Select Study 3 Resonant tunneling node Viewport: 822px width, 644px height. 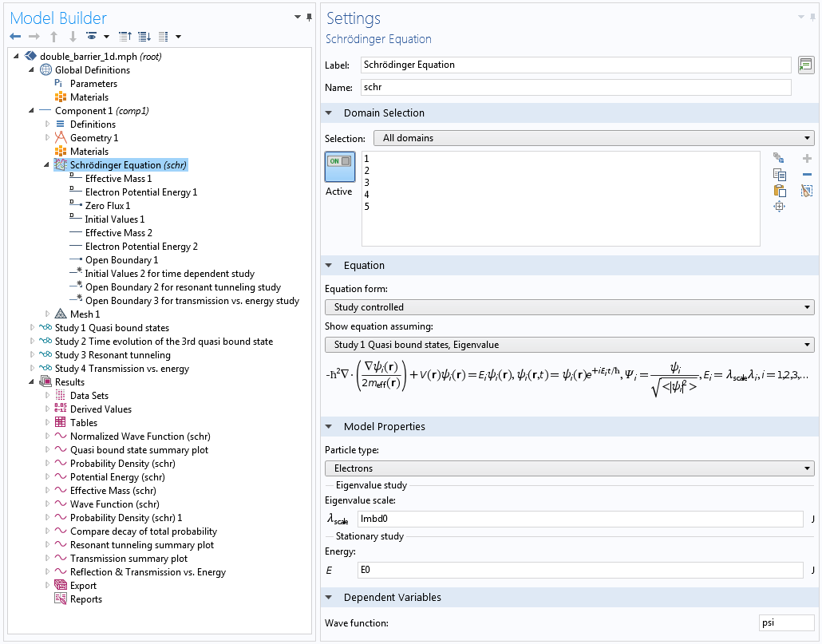pos(112,355)
